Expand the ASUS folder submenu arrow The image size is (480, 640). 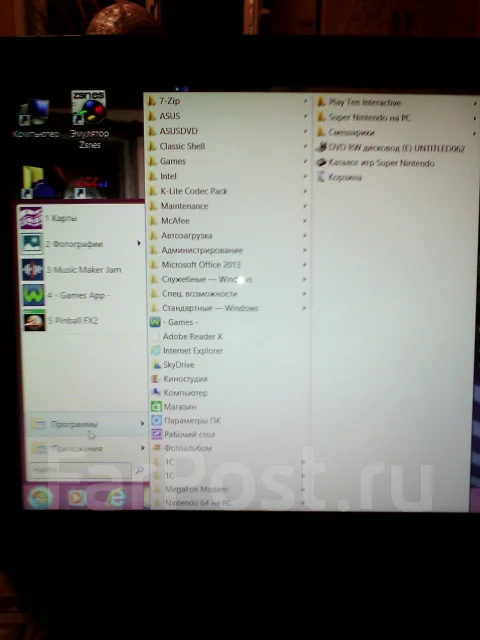(305, 116)
